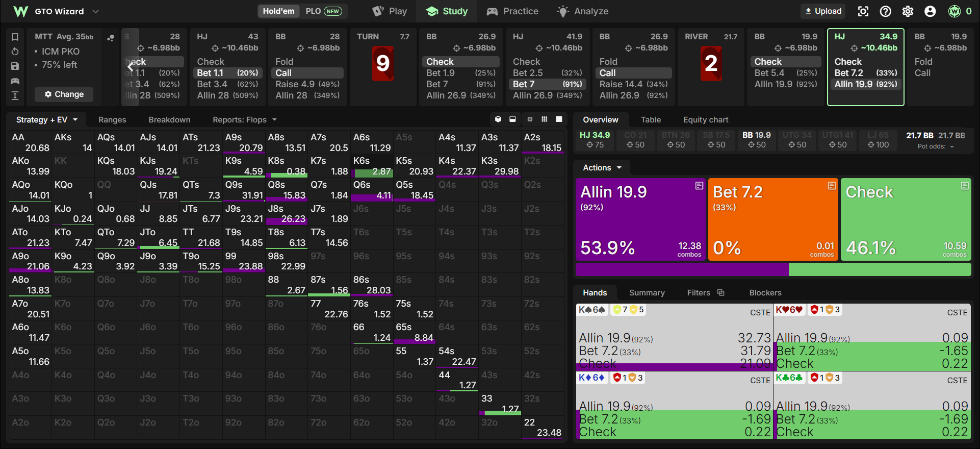Click the screen capture icon next to Upload

coord(863,11)
